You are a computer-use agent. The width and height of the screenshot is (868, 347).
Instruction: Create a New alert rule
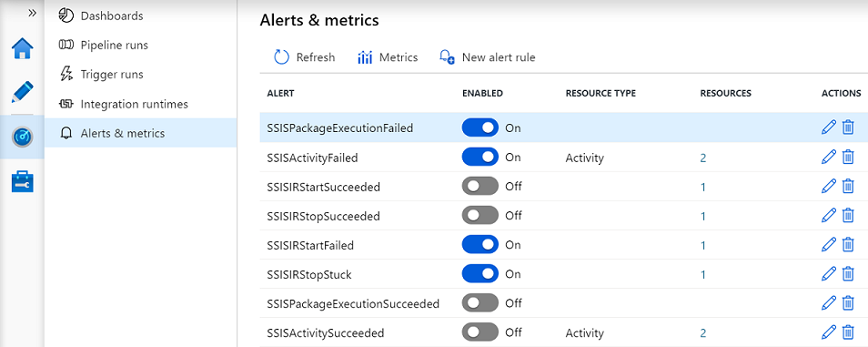[487, 57]
